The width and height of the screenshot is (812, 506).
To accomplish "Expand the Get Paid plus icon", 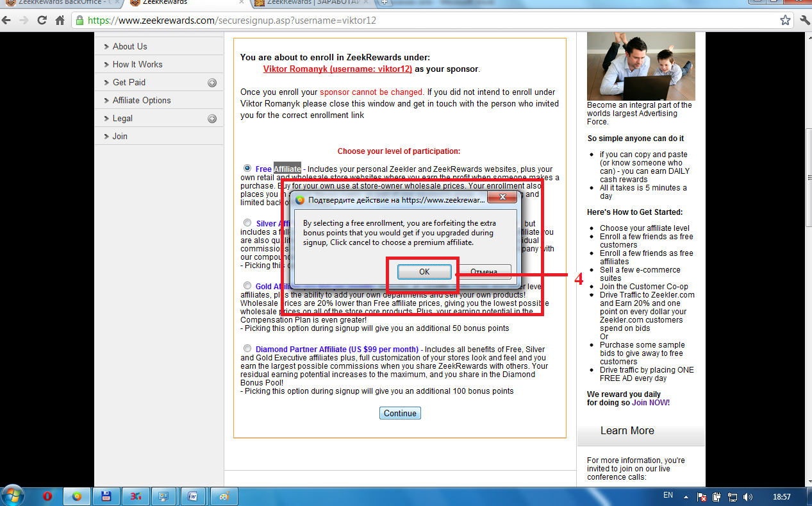I will 212,83.
